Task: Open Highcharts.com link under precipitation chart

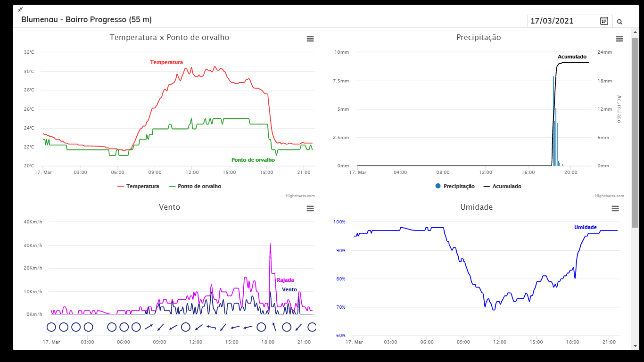Action: (x=610, y=196)
